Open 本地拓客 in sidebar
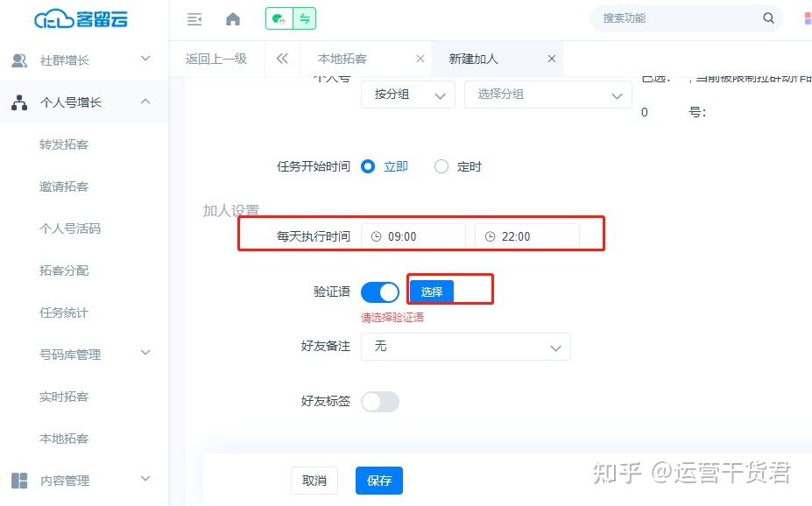 click(x=64, y=439)
